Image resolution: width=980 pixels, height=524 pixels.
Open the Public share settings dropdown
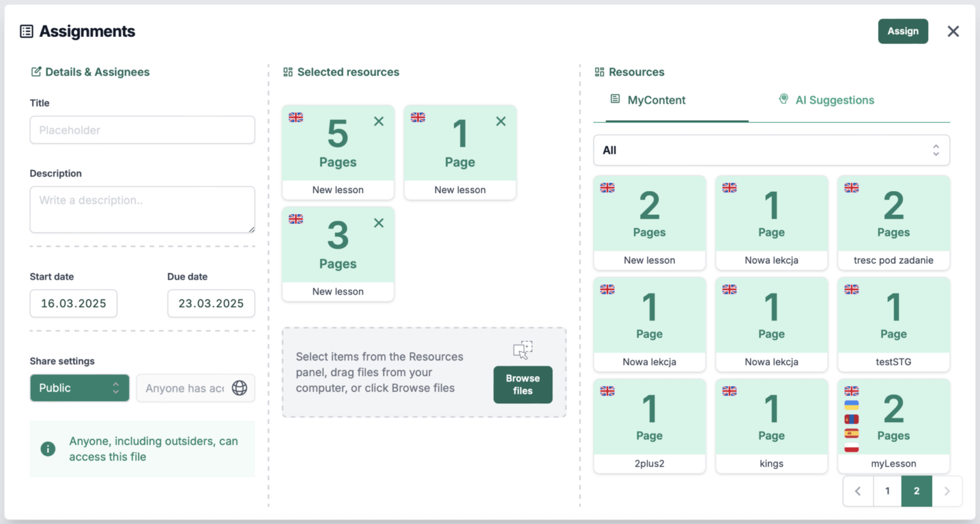[x=79, y=388]
